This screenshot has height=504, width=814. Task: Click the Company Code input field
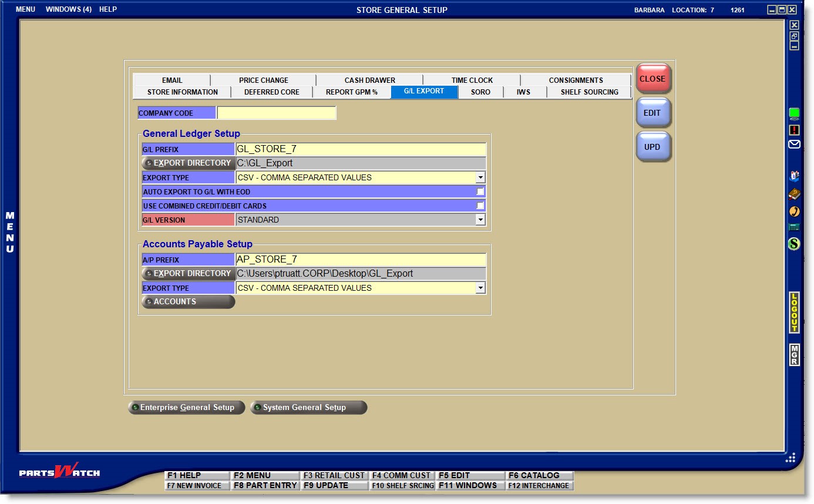click(x=276, y=113)
